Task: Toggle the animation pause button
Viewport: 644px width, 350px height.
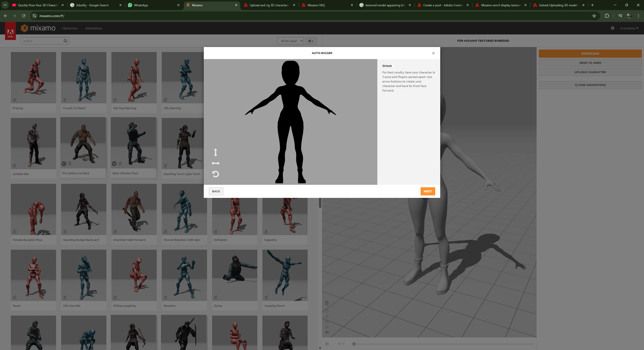Action: (x=327, y=344)
